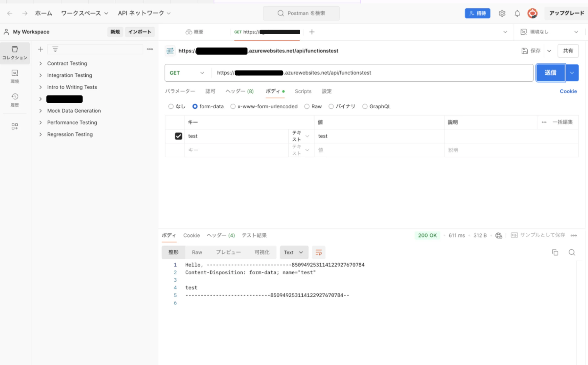Search the response with magnifier icon
The image size is (588, 365).
tap(572, 252)
